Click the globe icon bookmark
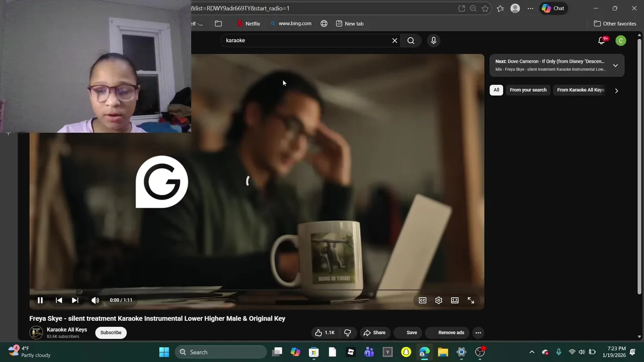644x362 pixels. click(324, 24)
